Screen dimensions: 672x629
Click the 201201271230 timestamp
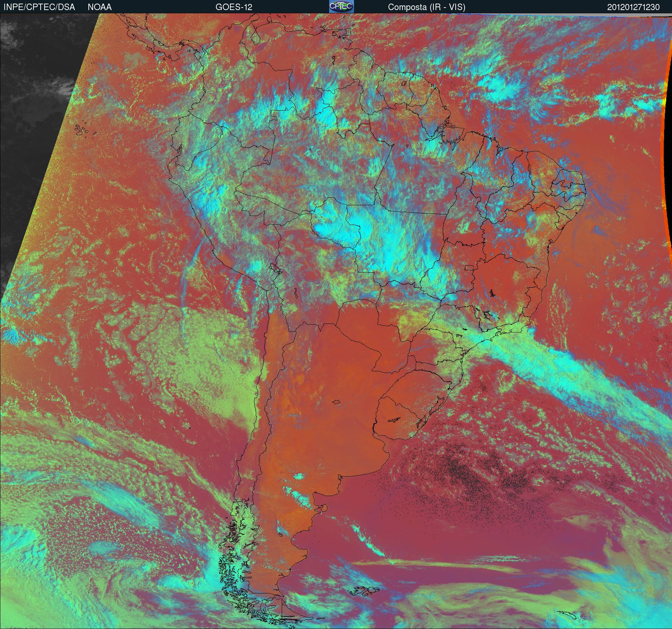click(634, 7)
